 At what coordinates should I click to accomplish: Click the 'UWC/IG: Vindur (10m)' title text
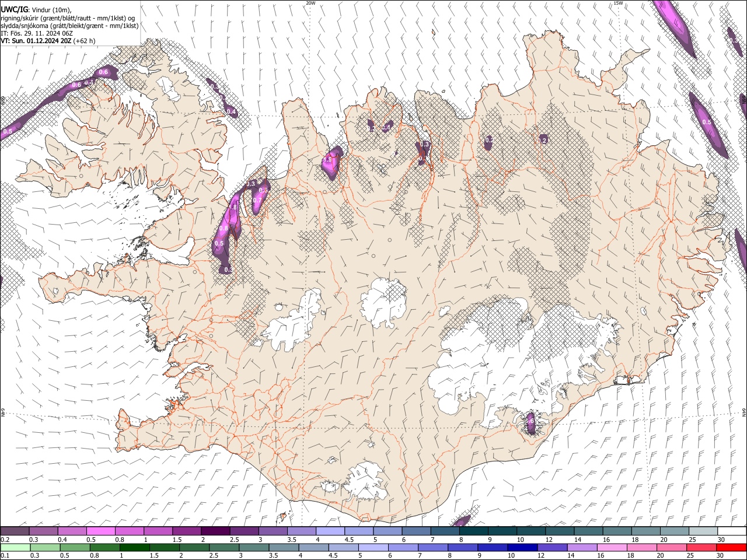pos(36,10)
